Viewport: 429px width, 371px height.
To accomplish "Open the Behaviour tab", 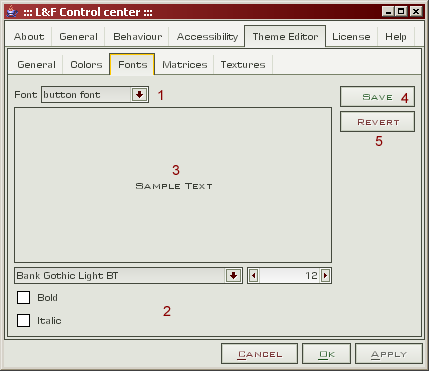I will point(137,36).
